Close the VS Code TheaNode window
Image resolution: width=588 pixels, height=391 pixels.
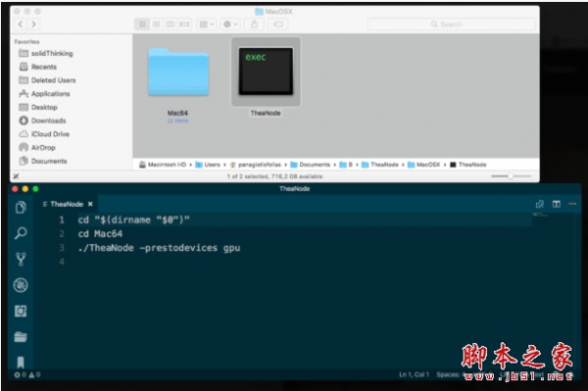pyautogui.click(x=15, y=189)
